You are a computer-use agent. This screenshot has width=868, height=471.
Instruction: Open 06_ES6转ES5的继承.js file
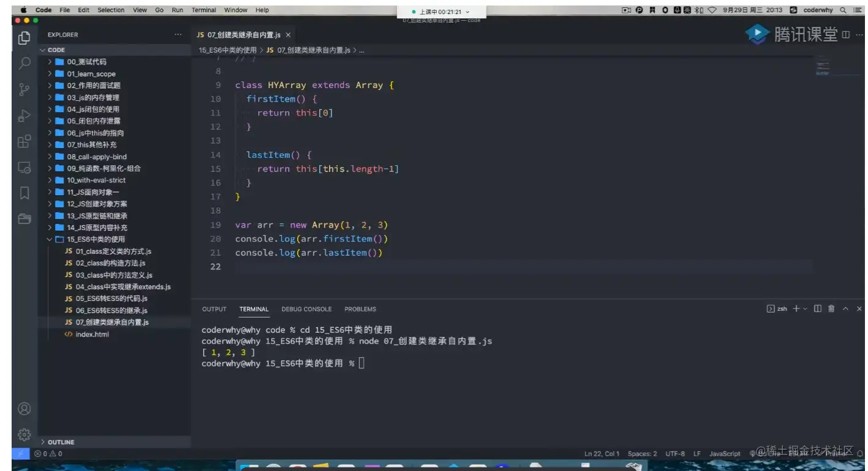tap(114, 310)
